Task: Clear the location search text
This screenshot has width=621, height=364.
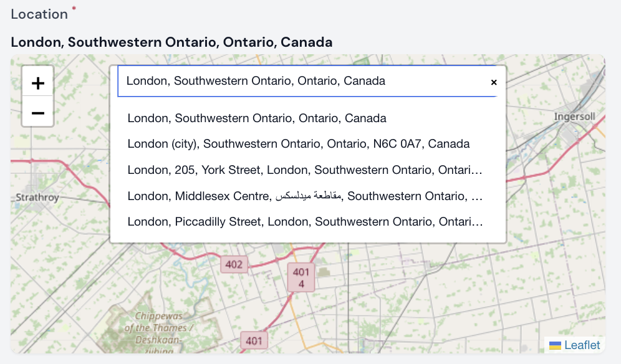Action: pyautogui.click(x=494, y=82)
